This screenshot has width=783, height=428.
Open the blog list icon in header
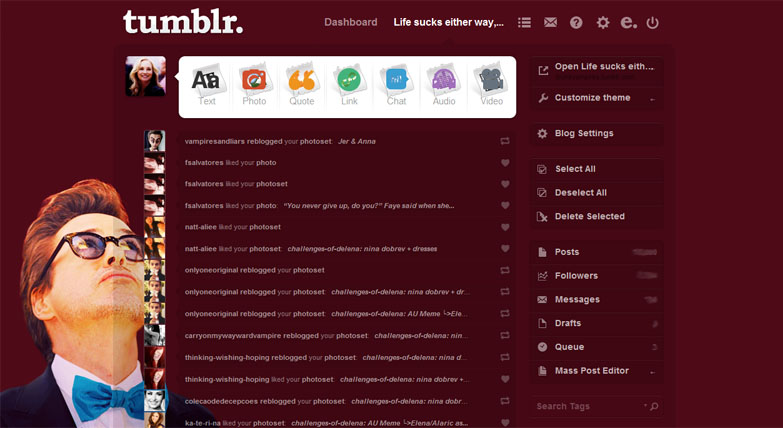pos(524,22)
